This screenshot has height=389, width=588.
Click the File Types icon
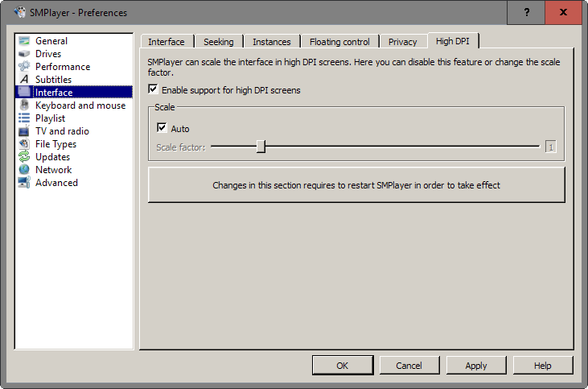[x=24, y=144]
